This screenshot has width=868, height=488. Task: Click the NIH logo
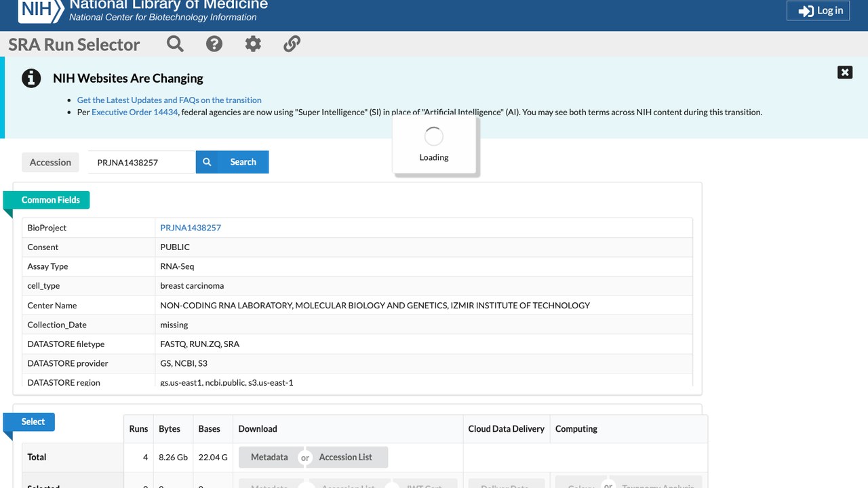[41, 9]
